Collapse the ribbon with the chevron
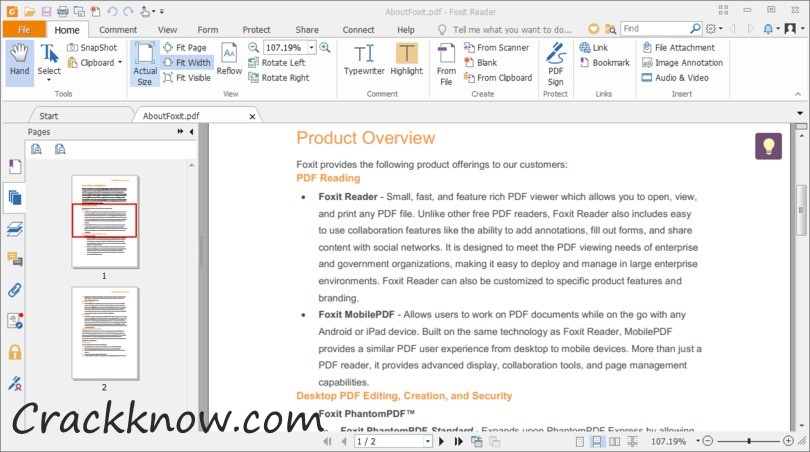The height and width of the screenshot is (452, 810). [798, 94]
